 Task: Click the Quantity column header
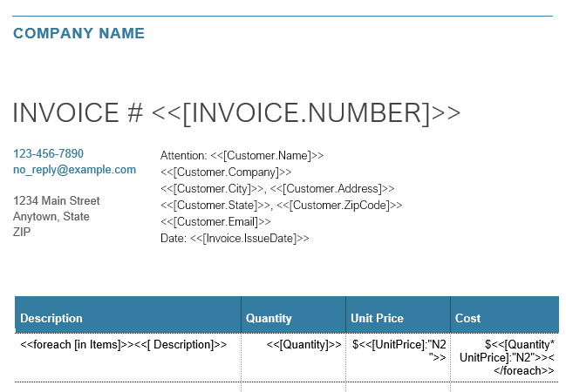pos(269,318)
